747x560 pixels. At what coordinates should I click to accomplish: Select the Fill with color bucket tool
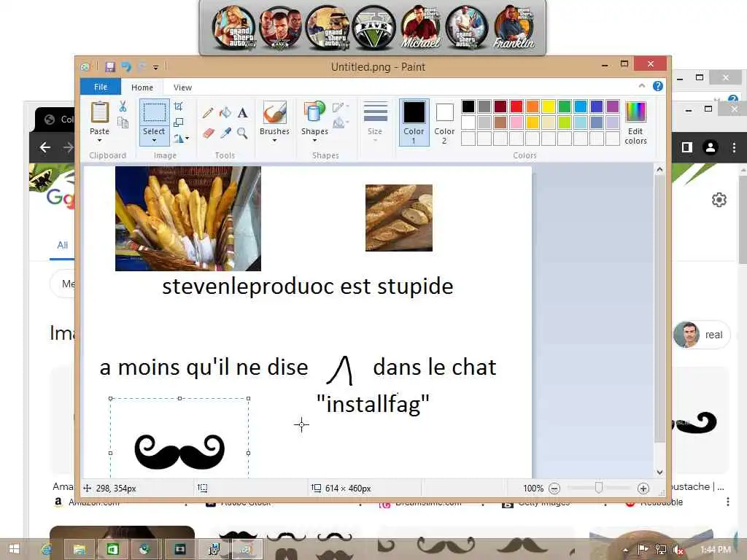point(225,113)
